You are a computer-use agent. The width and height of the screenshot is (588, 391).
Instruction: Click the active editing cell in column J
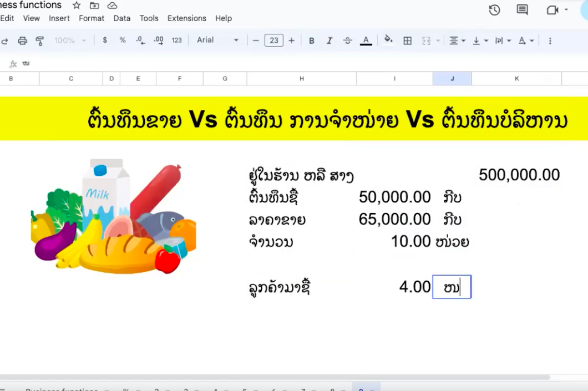[452, 287]
